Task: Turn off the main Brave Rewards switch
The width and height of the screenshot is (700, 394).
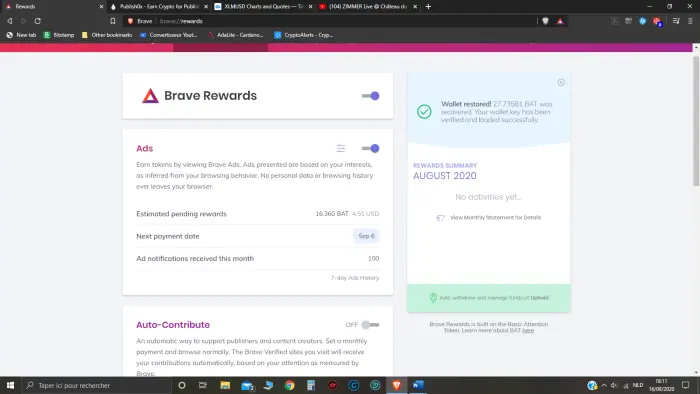Action: pos(371,95)
